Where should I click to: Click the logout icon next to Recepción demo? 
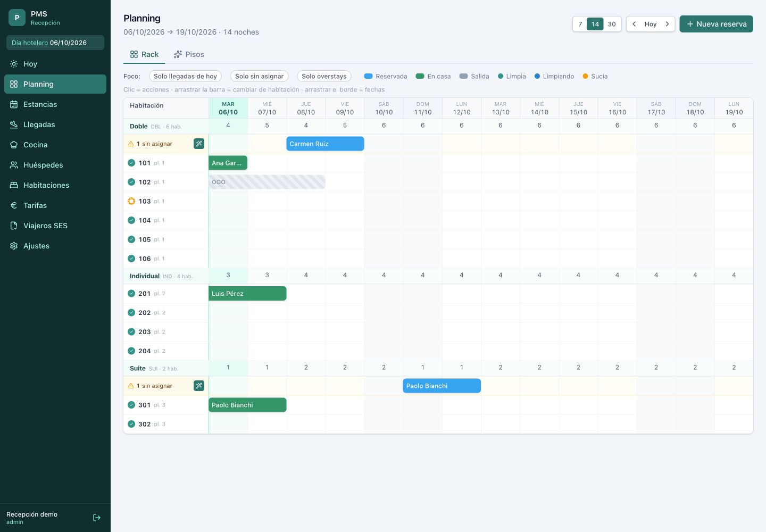[97, 518]
